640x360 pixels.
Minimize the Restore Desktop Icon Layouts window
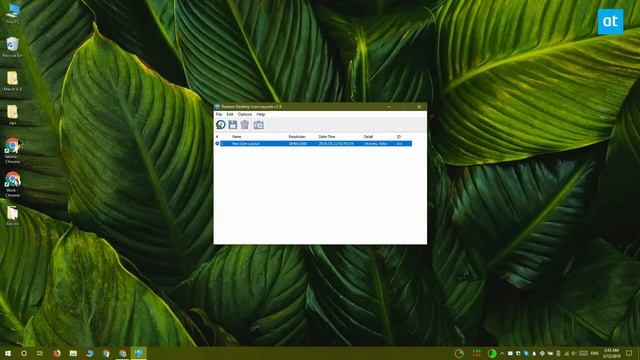[x=389, y=107]
